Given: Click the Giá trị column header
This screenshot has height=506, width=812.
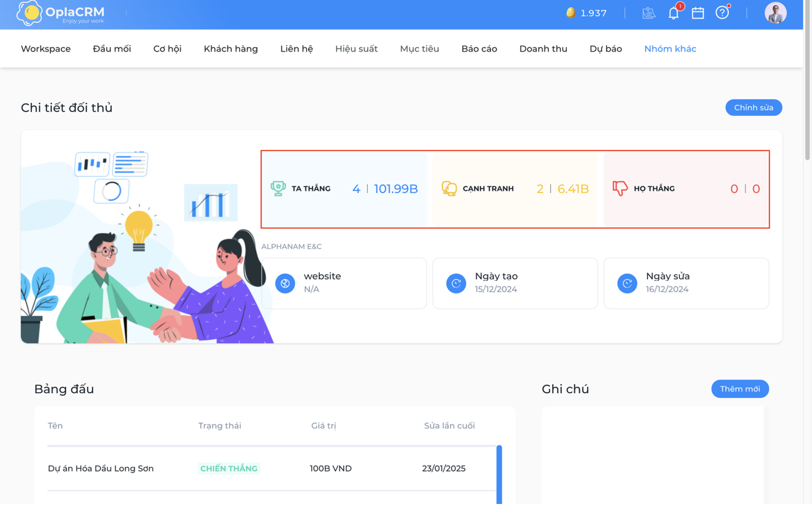Looking at the screenshot, I should click(x=324, y=426).
